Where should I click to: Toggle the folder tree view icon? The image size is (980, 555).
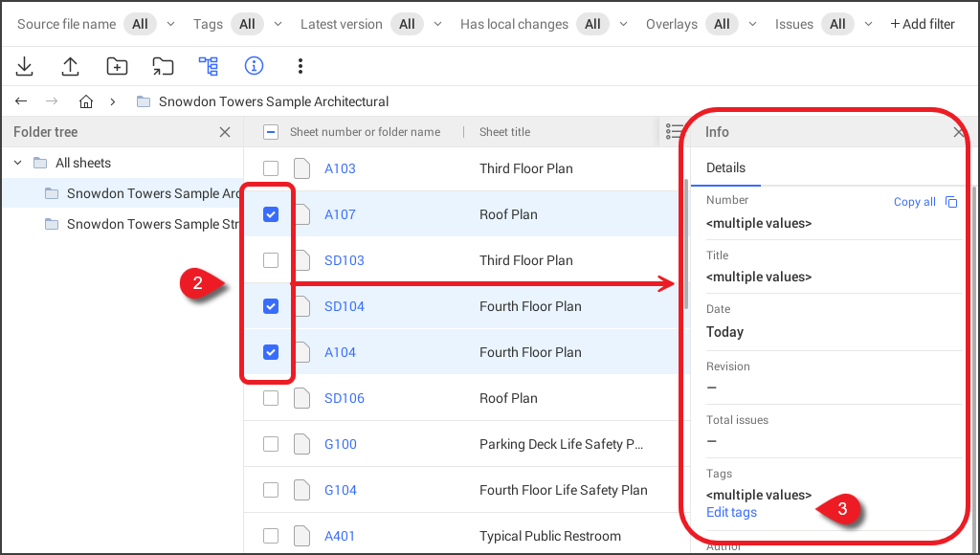click(x=209, y=66)
